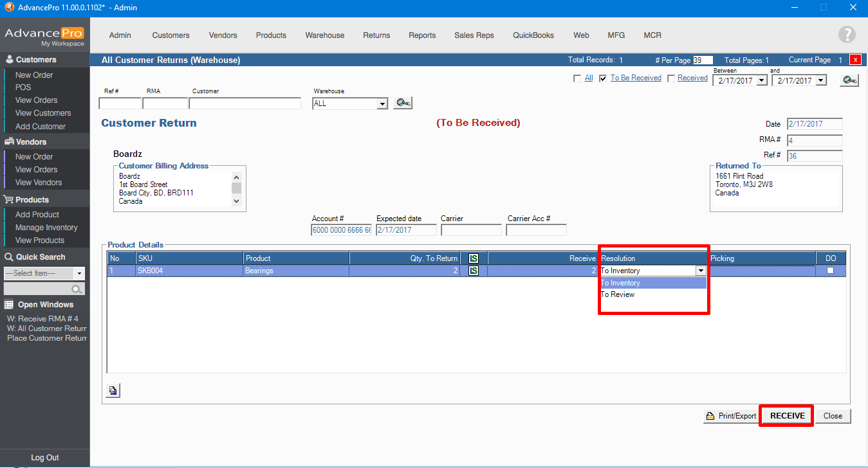Expand the Quick Search Select Item dropdown
This screenshot has width=868, height=468.
click(79, 273)
